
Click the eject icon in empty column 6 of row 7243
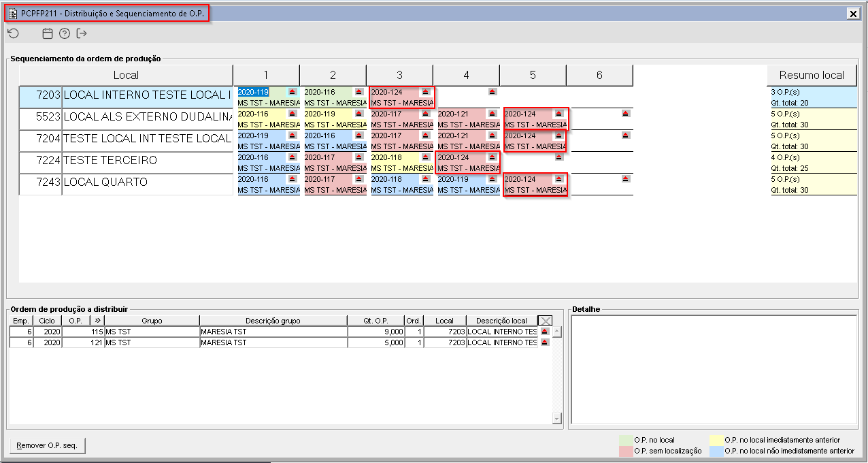coord(626,179)
